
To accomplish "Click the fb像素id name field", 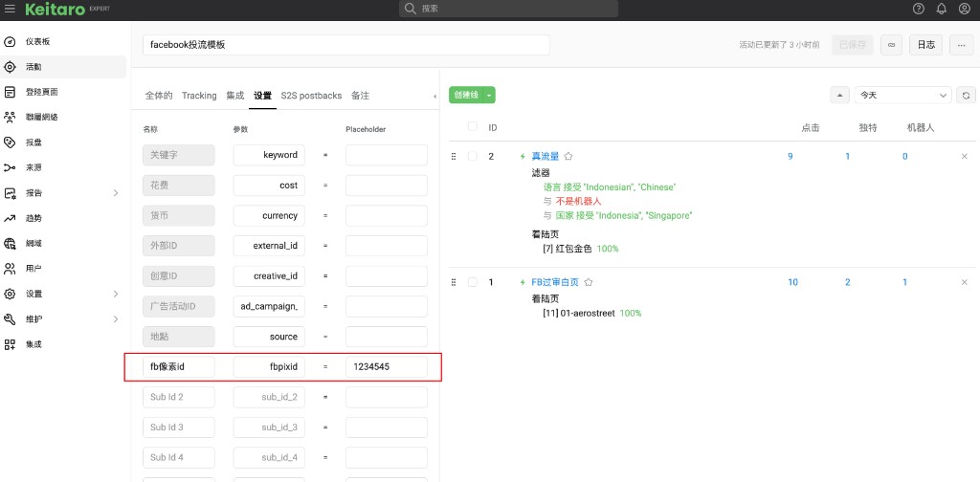I will pos(179,367).
